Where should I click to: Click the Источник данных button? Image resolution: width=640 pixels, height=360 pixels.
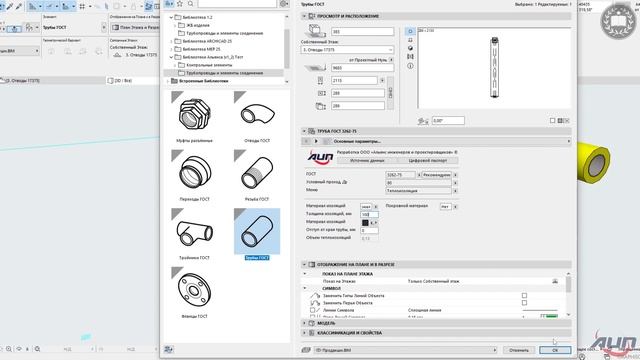pyautogui.click(x=367, y=161)
